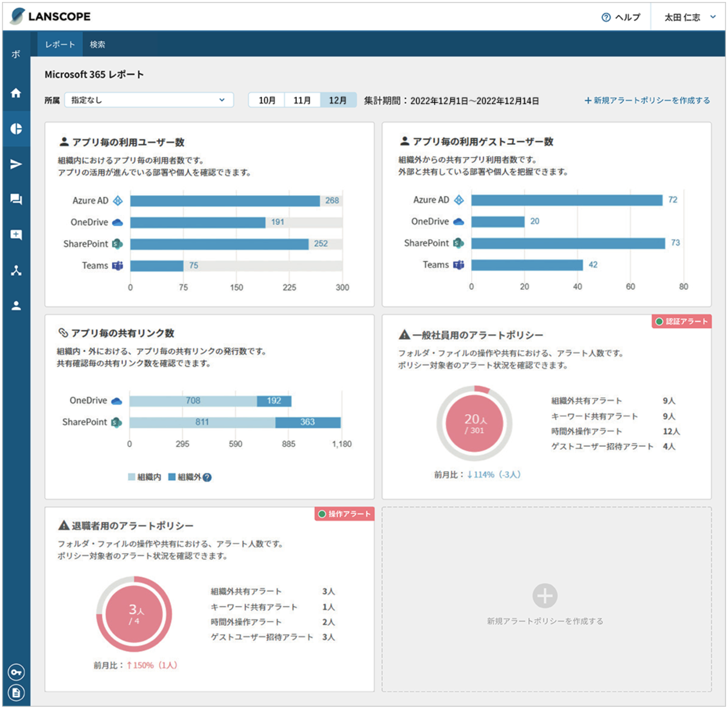Viewport: 728px width, 708px height.
Task: Click warning icon of 一般社員用 policy
Action: tap(404, 335)
